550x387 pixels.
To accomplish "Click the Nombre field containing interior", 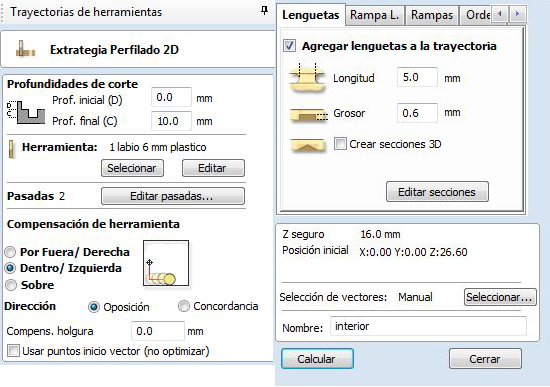I will click(428, 326).
